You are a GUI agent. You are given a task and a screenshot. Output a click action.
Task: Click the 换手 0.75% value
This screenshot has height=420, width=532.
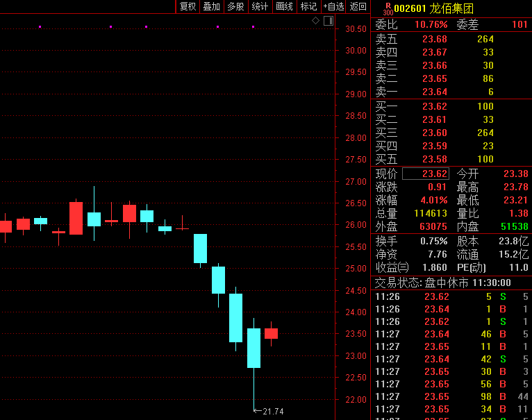pos(434,241)
